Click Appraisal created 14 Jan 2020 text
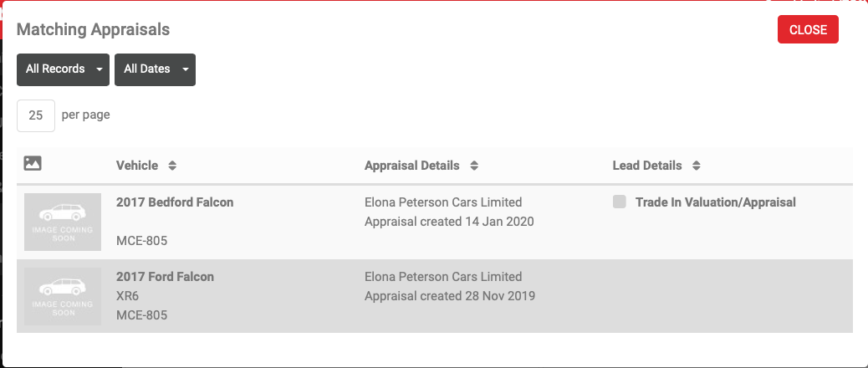The height and width of the screenshot is (368, 868). tap(449, 222)
